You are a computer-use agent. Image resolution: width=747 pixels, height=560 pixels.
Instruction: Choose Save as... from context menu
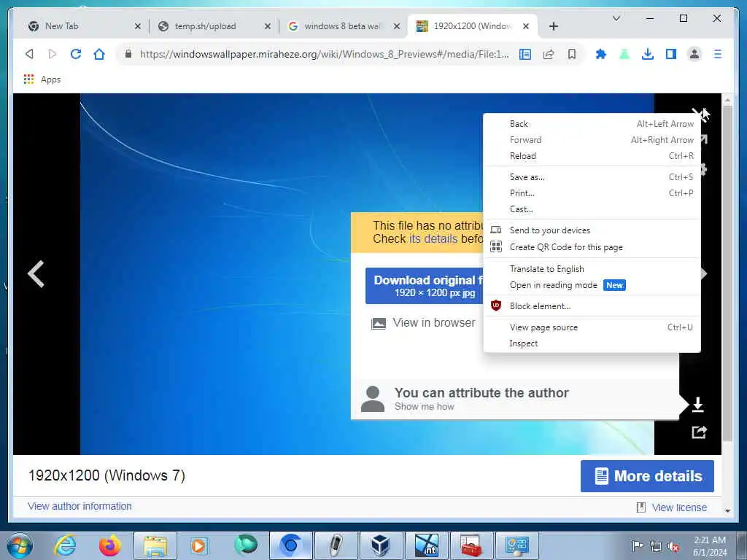point(592,177)
